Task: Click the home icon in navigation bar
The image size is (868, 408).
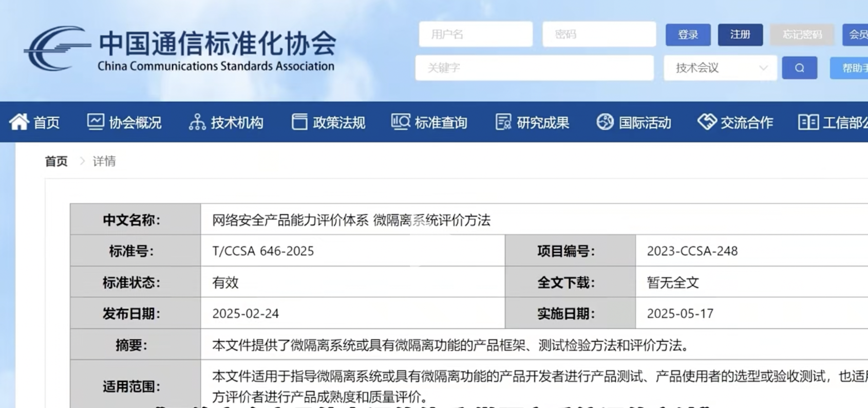Action: point(19,122)
